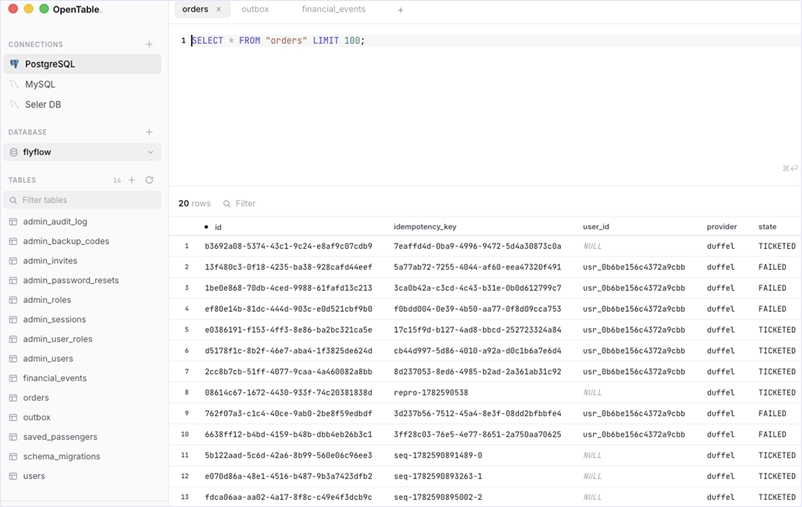Viewport: 802px width, 507px height.
Task: Focus the Filter tables search field
Action: point(82,200)
